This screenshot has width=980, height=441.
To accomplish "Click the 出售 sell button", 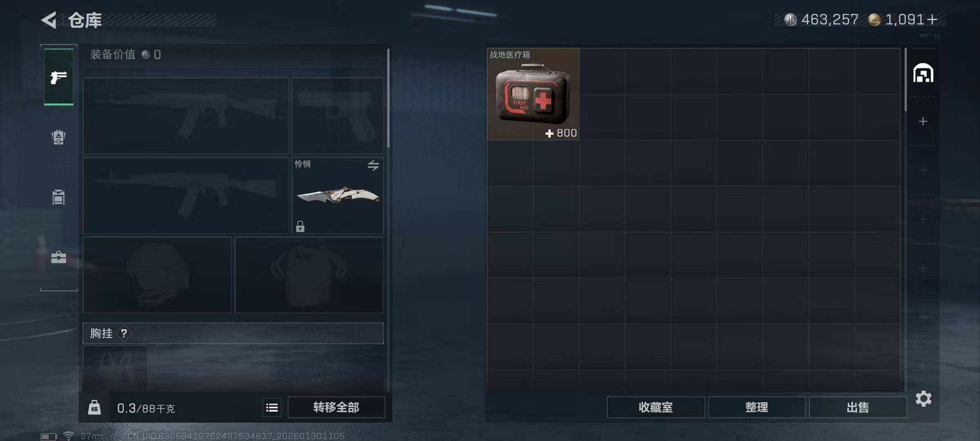I will [858, 408].
